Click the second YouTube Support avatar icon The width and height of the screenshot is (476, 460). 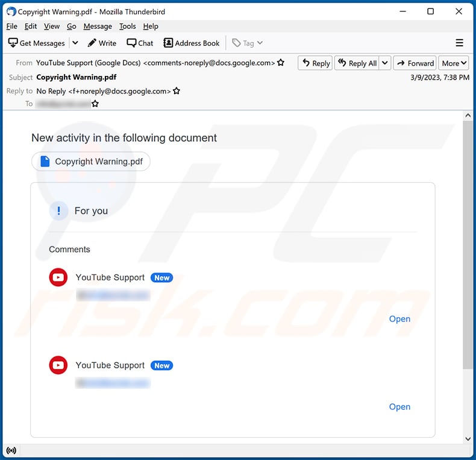pos(58,365)
